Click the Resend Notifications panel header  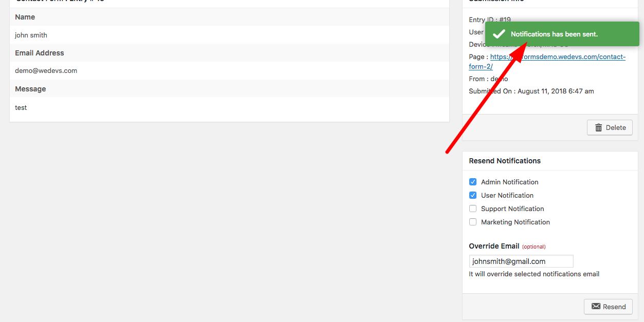point(504,161)
